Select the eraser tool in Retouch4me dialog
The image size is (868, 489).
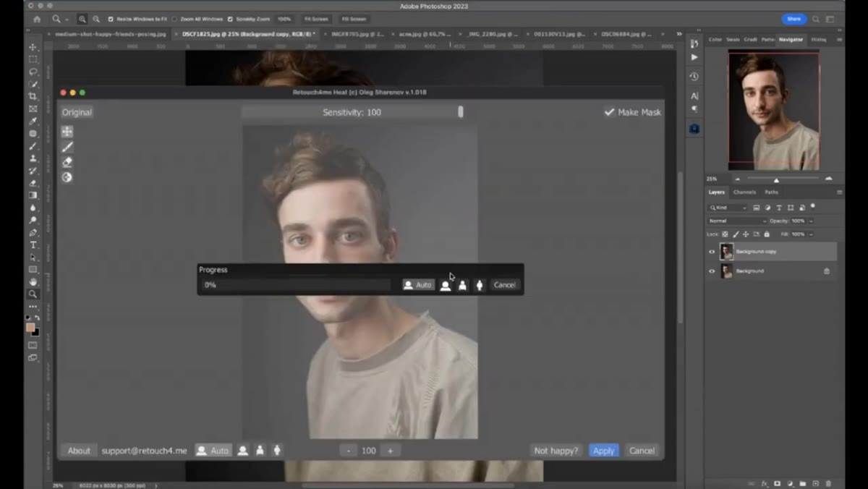[x=67, y=162]
